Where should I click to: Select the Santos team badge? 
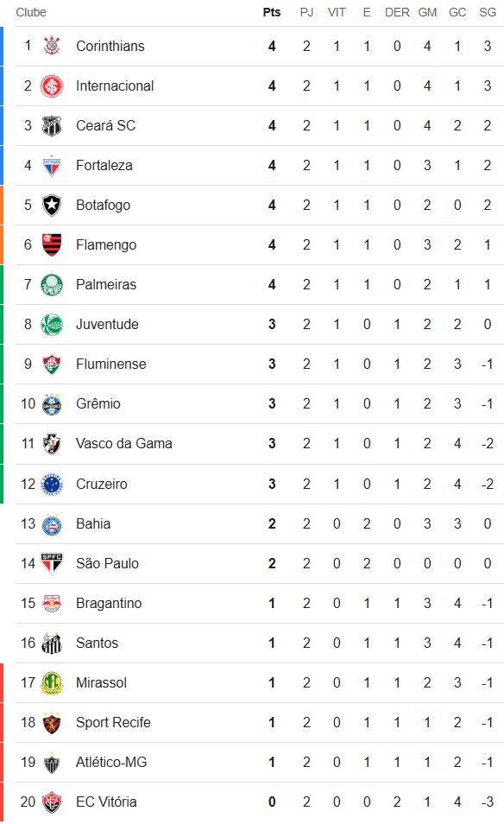52,643
